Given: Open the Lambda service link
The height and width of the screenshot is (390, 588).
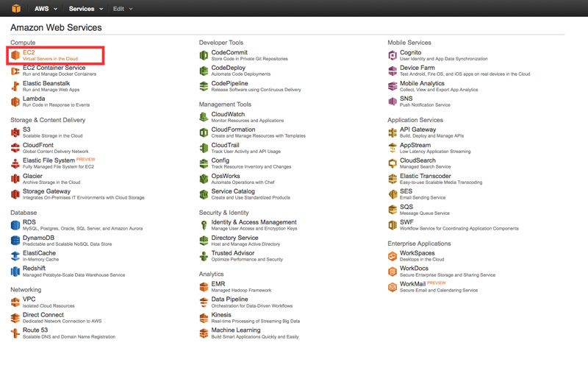Looking at the screenshot, I should 34,99.
